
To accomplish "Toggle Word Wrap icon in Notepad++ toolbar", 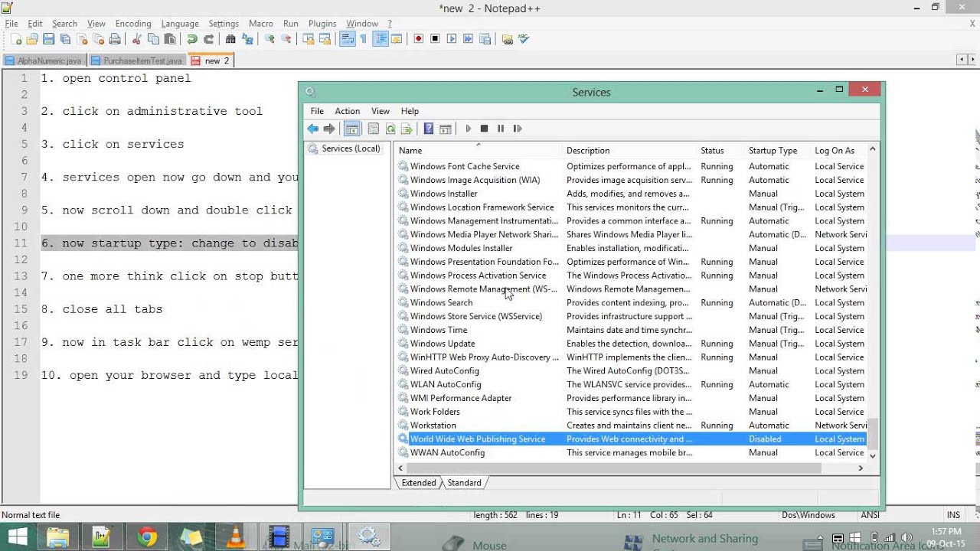I will 347,39.
